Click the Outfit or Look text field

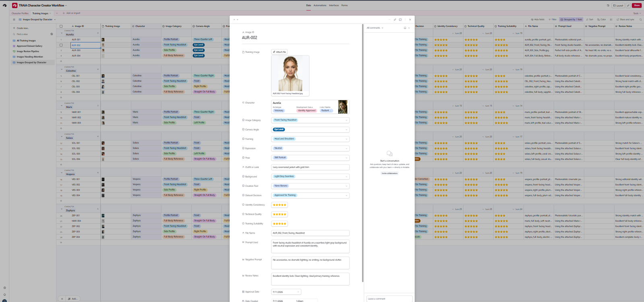tap(310, 167)
